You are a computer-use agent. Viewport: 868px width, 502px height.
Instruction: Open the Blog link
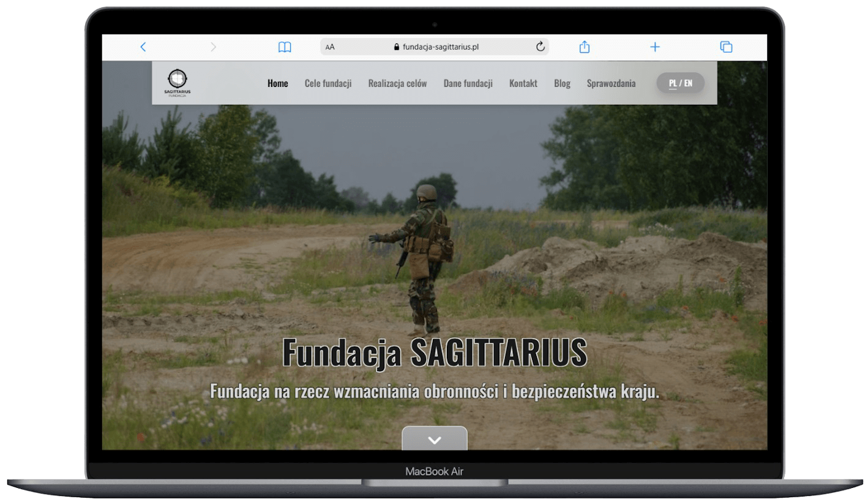[x=562, y=84]
